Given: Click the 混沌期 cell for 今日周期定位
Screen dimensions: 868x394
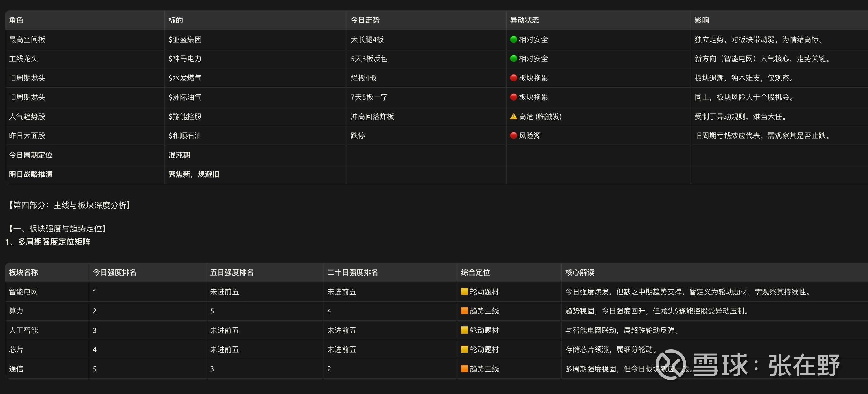Looking at the screenshot, I should [x=179, y=155].
